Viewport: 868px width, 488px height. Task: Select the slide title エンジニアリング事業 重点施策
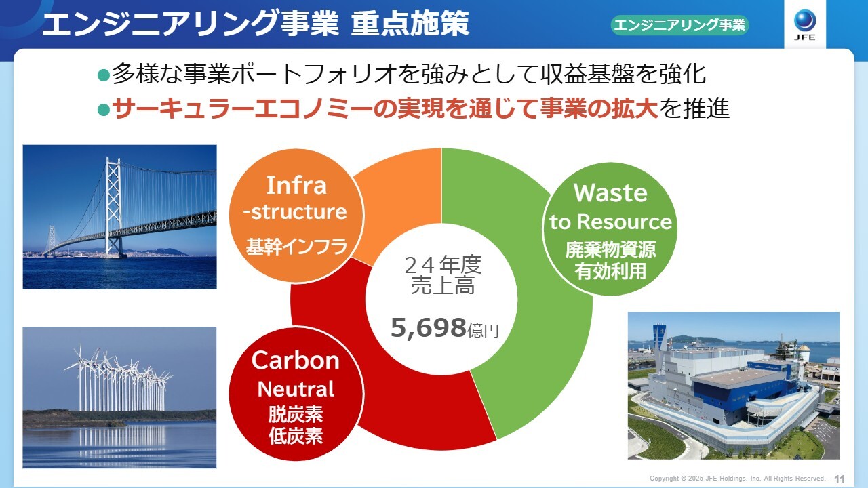[x=255, y=24]
